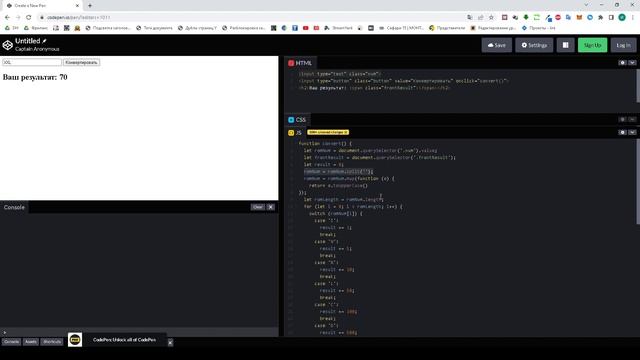Open the Assets footer button

[31, 342]
